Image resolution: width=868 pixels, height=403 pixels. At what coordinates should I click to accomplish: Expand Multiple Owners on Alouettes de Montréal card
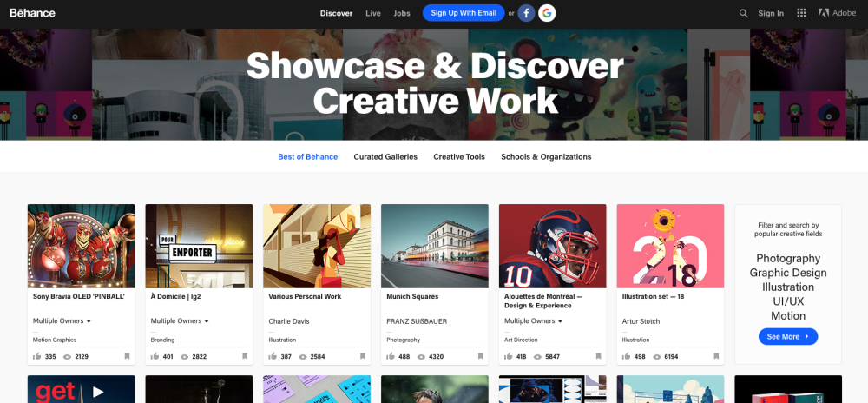pos(533,321)
